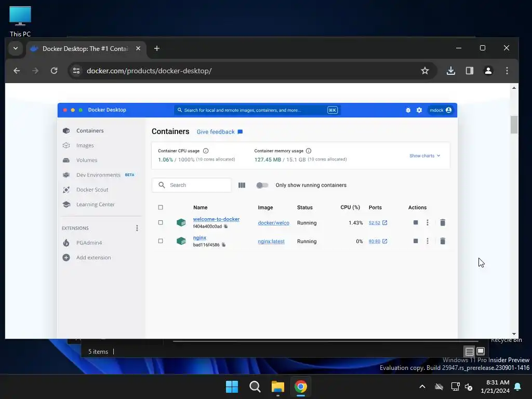Click info icon beside Container CPU usage
This screenshot has height=399, width=532.
coord(206,151)
